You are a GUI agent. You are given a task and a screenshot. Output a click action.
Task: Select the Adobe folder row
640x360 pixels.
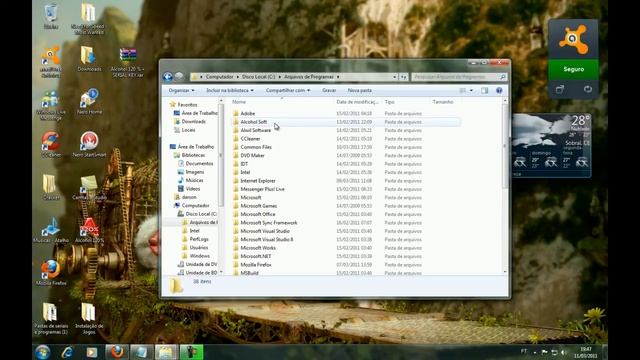[x=346, y=113]
